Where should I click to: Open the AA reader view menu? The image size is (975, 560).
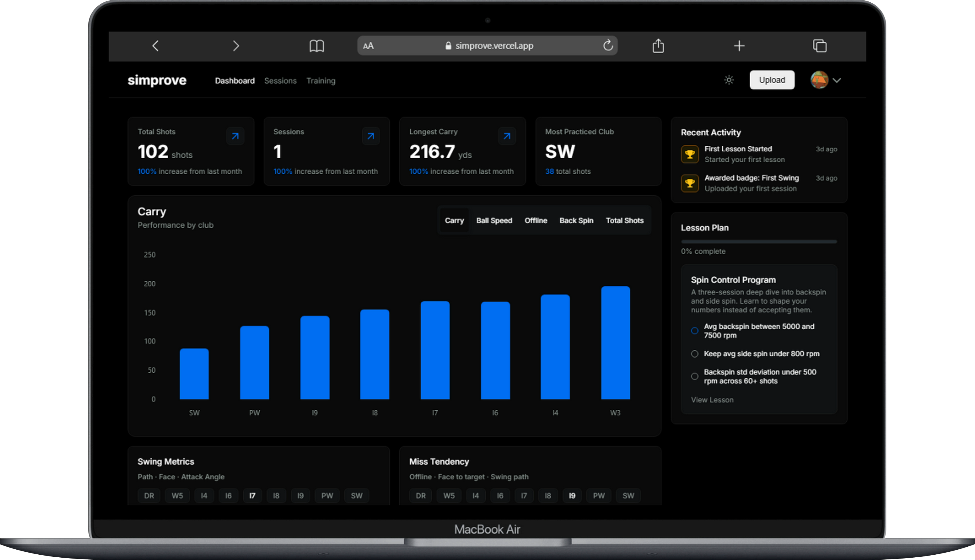[368, 46]
